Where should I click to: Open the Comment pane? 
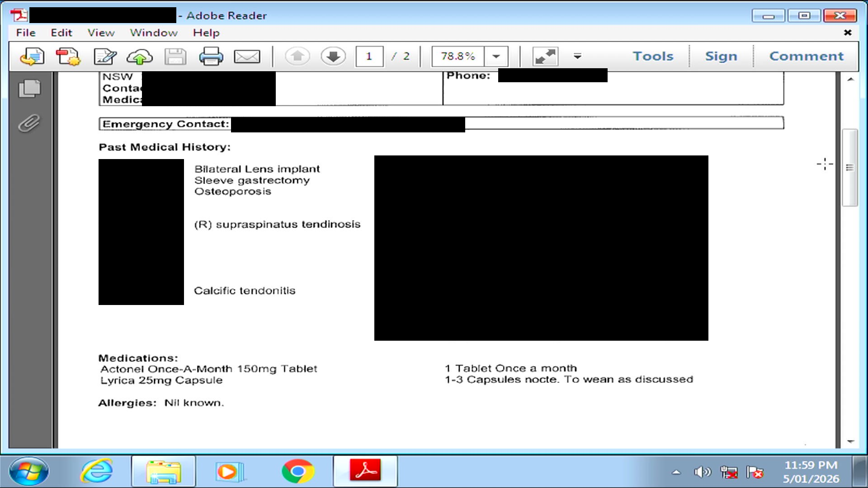pyautogui.click(x=807, y=56)
